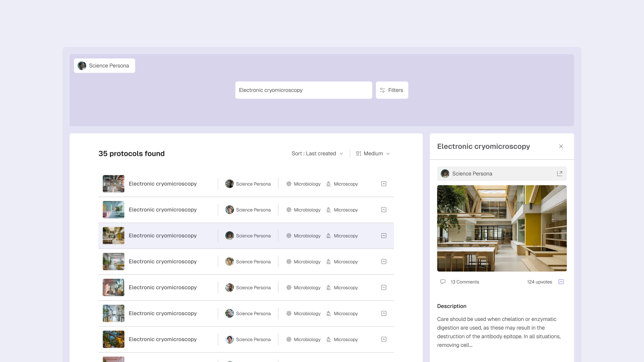Click the author avatar in the highlighted row

tap(229, 236)
